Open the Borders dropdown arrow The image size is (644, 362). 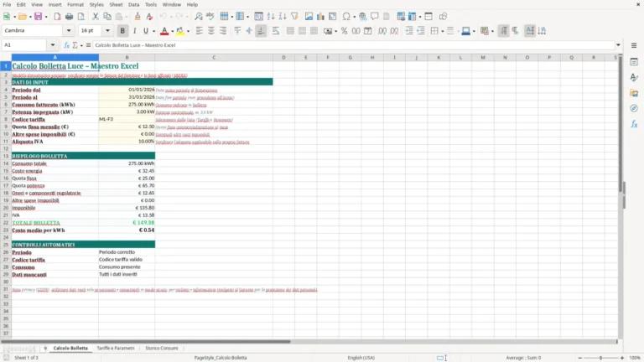click(x=443, y=31)
